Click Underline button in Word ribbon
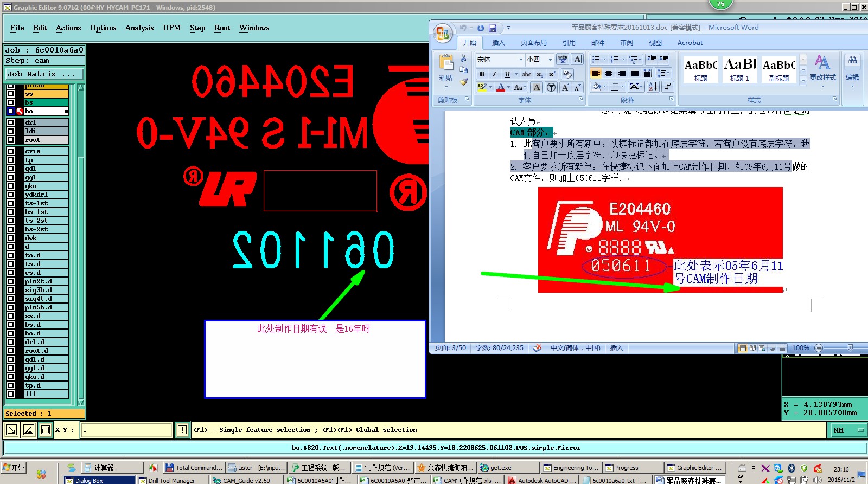This screenshot has height=484, width=868. pos(507,74)
